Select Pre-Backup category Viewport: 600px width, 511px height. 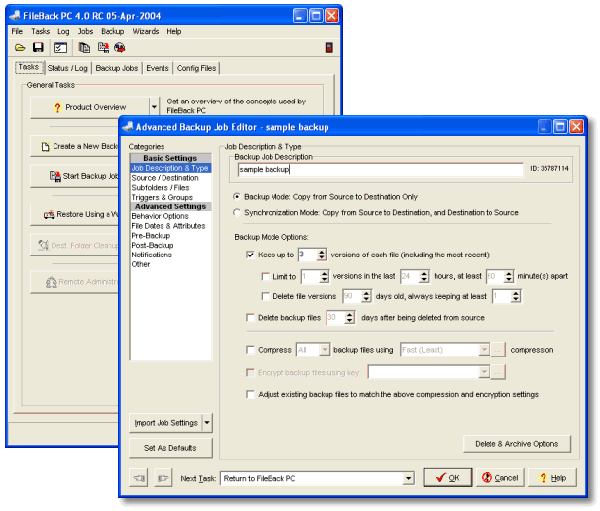(171, 236)
